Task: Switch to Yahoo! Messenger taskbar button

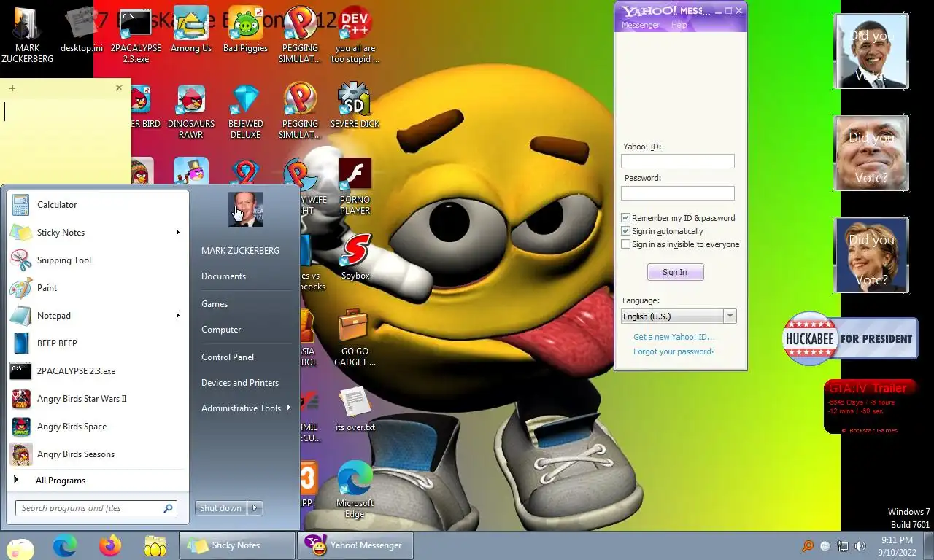Action: pos(355,545)
